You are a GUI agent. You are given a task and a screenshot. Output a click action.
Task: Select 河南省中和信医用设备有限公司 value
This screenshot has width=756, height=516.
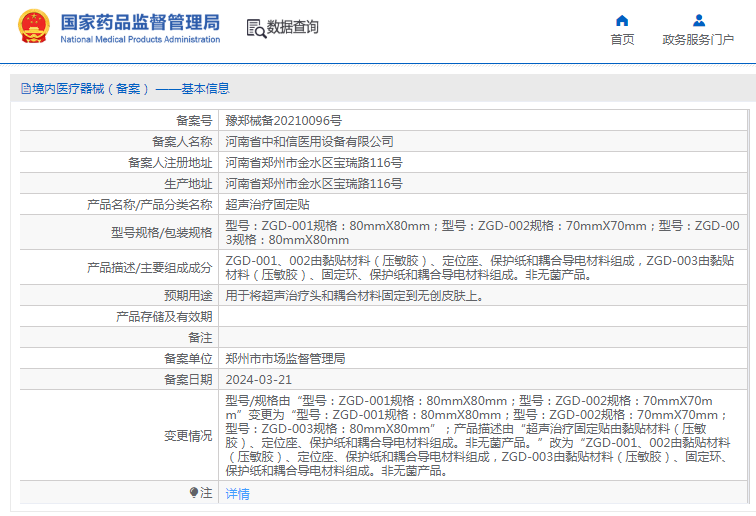pos(310,141)
